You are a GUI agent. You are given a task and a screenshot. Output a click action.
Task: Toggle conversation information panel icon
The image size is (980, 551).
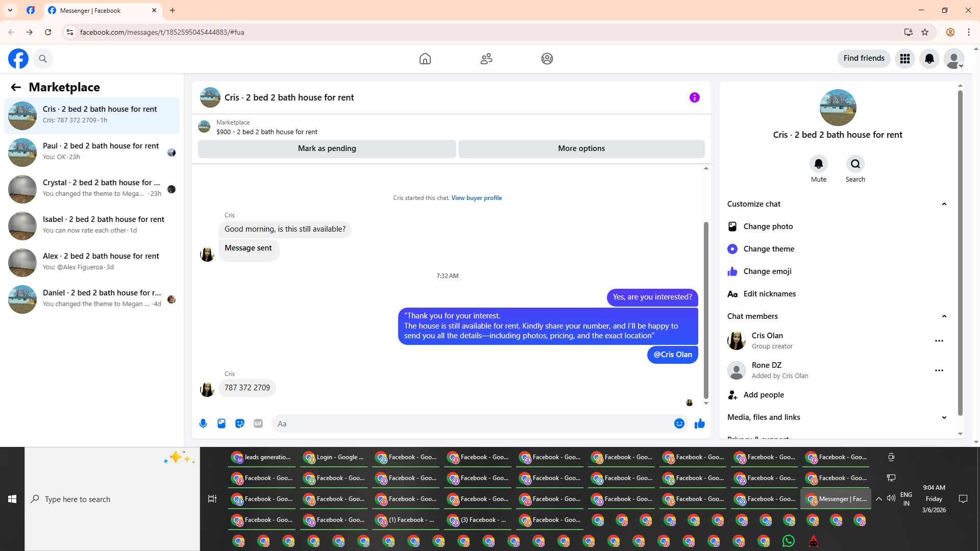pyautogui.click(x=695, y=97)
